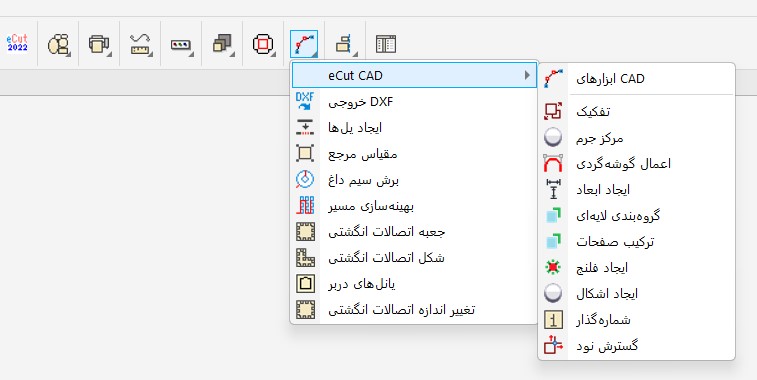Image resolution: width=757 pixels, height=380 pixels.
Task: Select «شماره‌گذار» numbering tool icon
Action: [x=553, y=320]
